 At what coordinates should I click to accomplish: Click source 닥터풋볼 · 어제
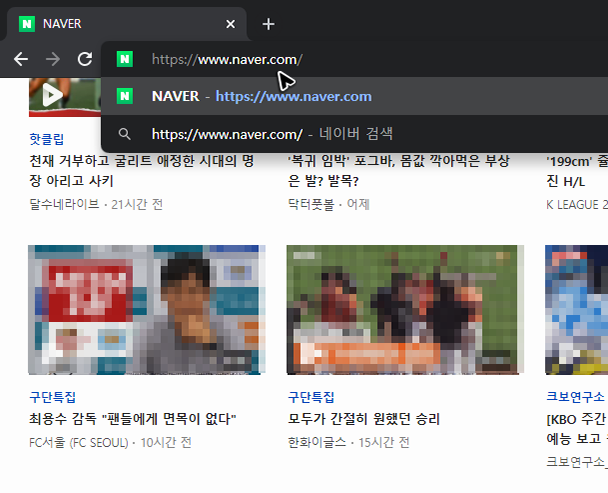329,204
